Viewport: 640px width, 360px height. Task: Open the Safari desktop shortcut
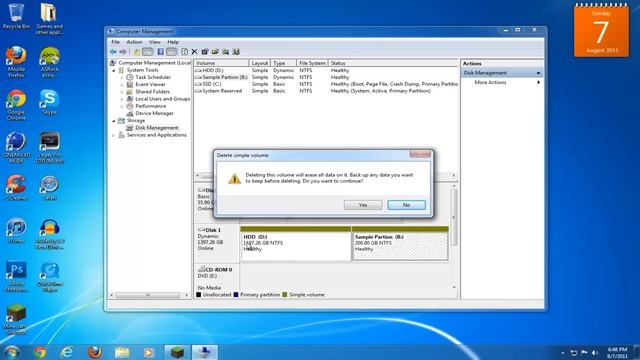(x=49, y=188)
